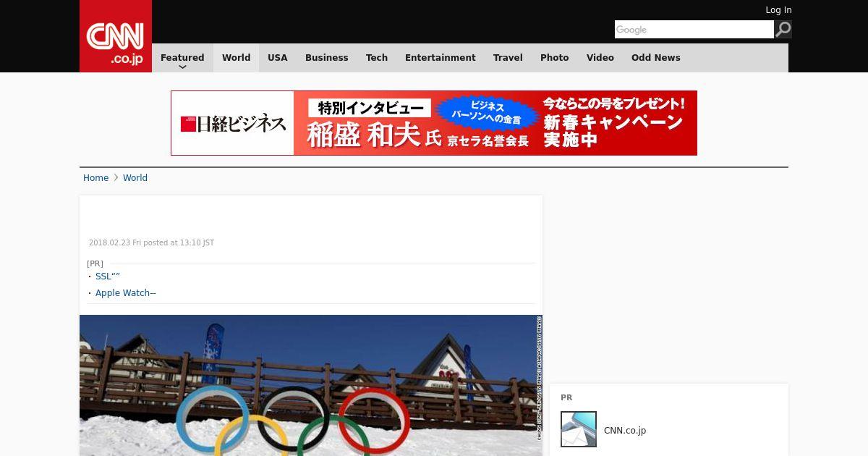The width and height of the screenshot is (868, 456).
Task: Select the Photo section
Action: (555, 58)
